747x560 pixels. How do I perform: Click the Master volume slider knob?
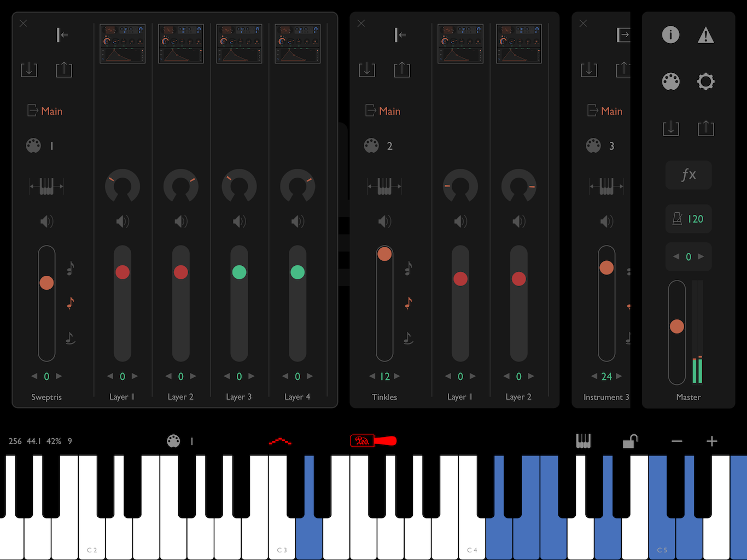coord(677,326)
